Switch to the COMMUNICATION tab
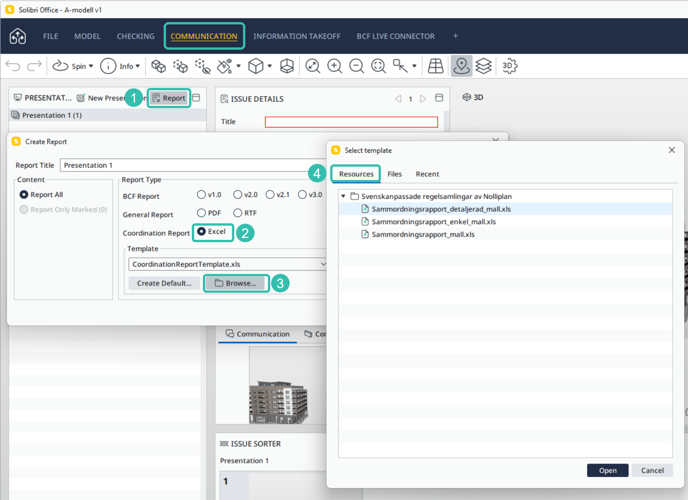688x500 pixels. 204,36
